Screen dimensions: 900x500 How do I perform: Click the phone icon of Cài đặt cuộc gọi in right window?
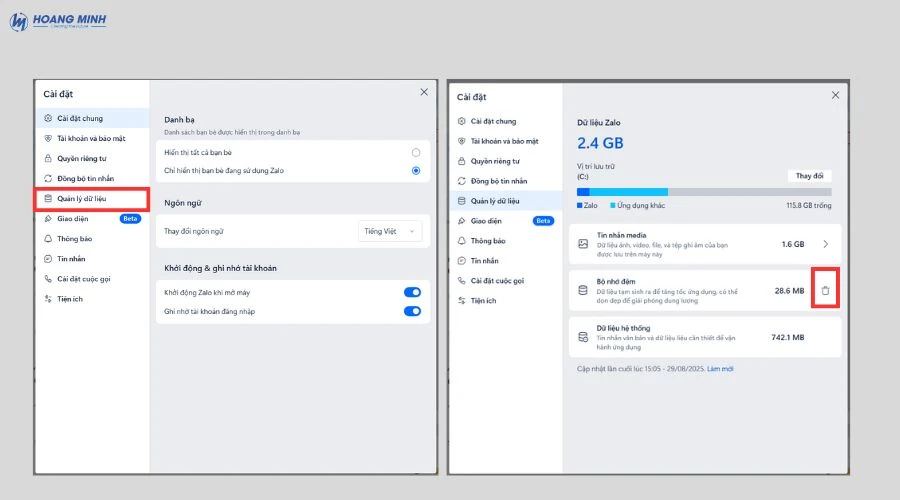(461, 281)
